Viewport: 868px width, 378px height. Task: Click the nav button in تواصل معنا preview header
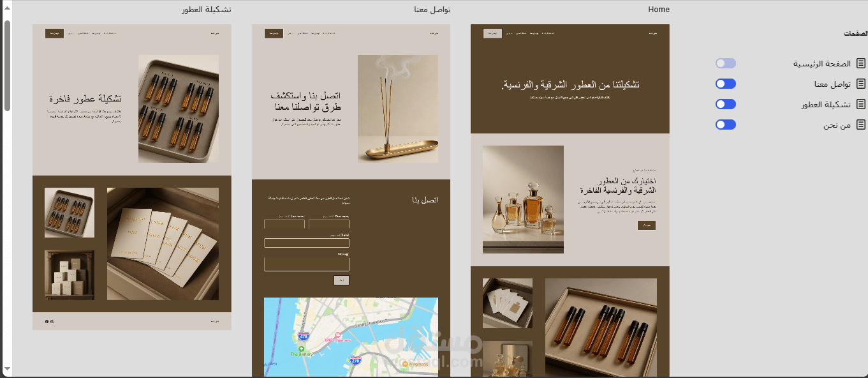(274, 33)
